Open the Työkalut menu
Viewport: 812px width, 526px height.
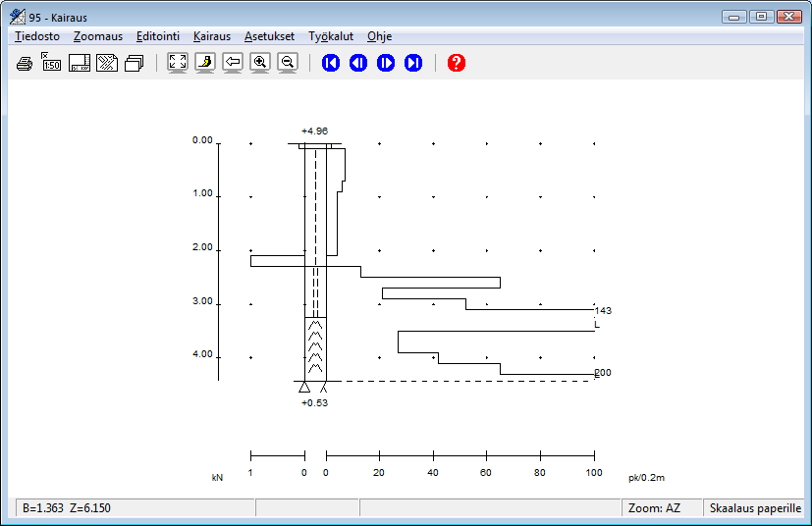[x=331, y=36]
